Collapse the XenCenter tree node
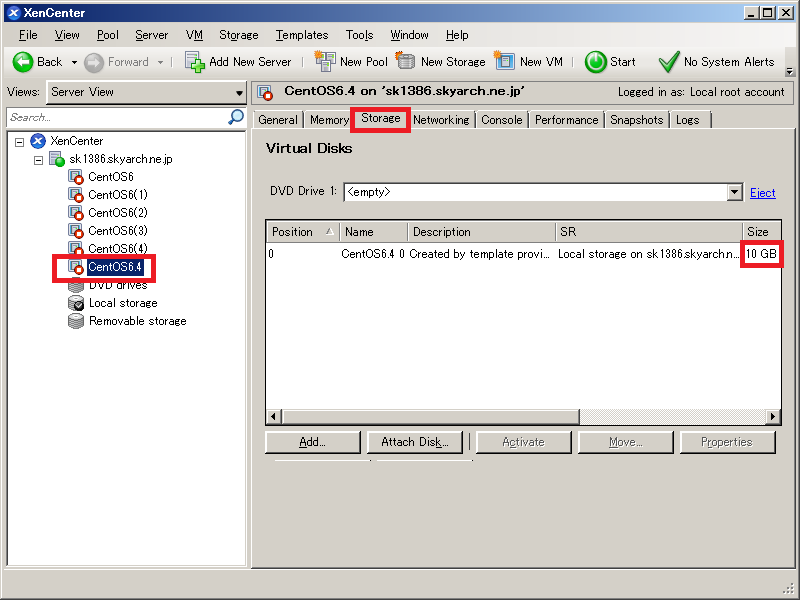 pyautogui.click(x=19, y=142)
